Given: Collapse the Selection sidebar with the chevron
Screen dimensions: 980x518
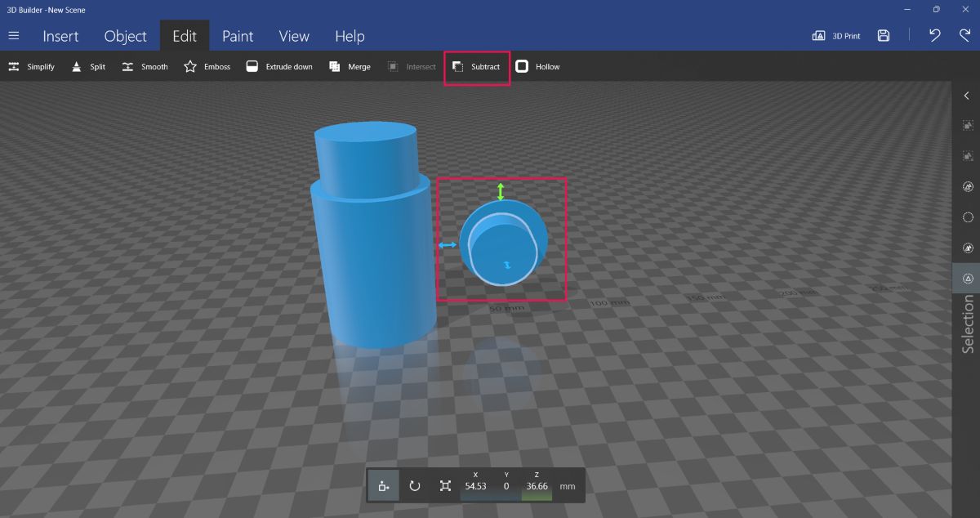Looking at the screenshot, I should click(x=967, y=95).
